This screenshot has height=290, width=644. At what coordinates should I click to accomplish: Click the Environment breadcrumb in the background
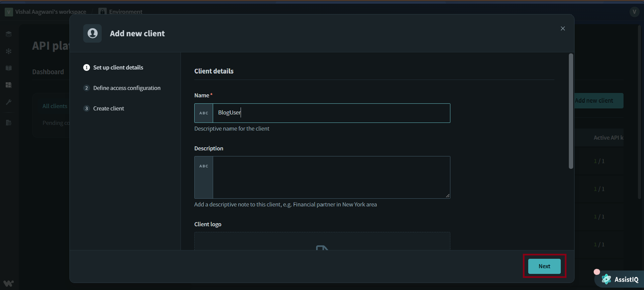click(126, 12)
